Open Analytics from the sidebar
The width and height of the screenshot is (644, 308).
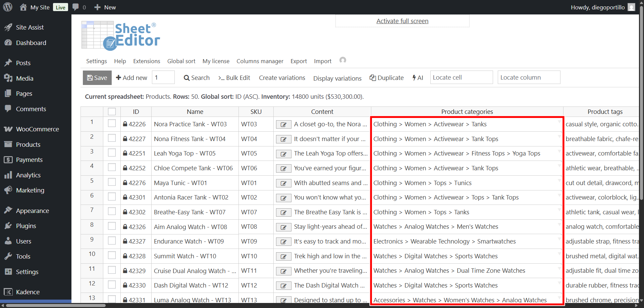(x=28, y=175)
